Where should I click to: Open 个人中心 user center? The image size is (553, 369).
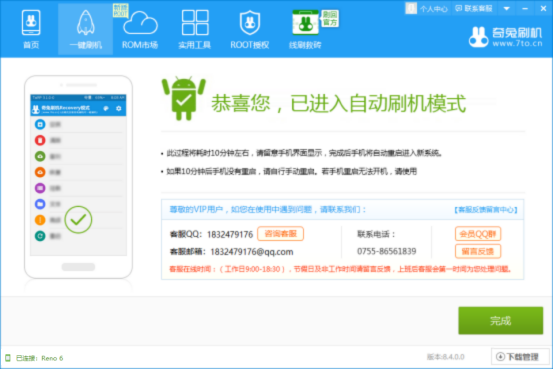click(x=427, y=9)
